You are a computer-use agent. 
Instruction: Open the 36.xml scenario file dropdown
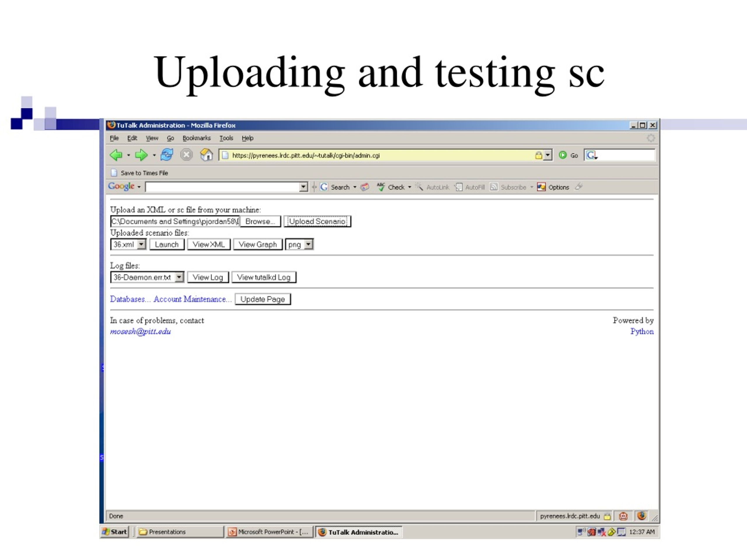tap(128, 244)
